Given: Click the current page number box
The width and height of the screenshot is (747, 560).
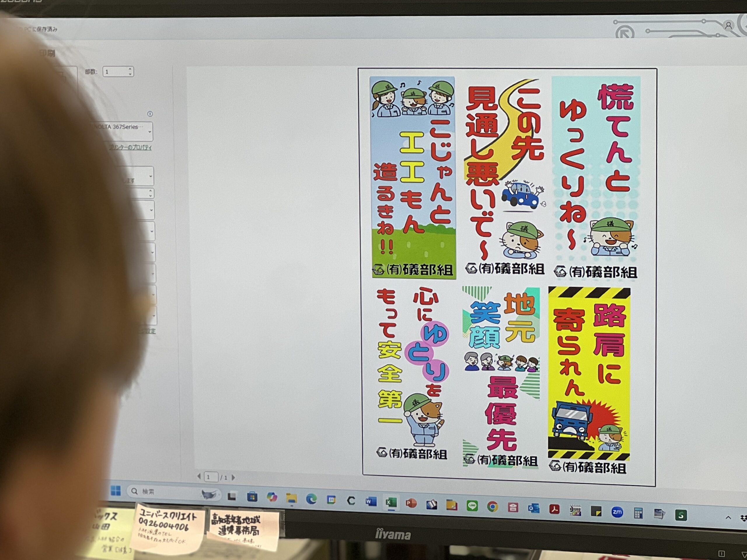Looking at the screenshot, I should click(211, 477).
